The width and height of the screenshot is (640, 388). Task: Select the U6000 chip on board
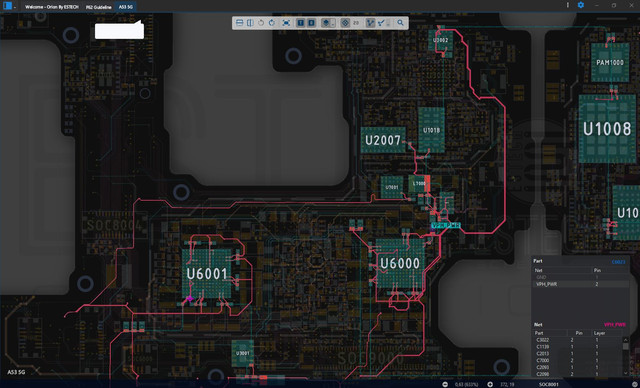400,263
